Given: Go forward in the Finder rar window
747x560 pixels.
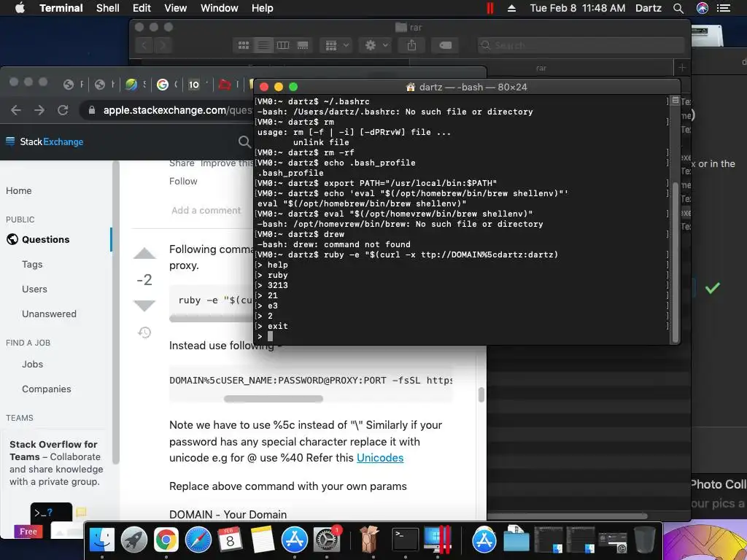Looking at the screenshot, I should tap(163, 45).
